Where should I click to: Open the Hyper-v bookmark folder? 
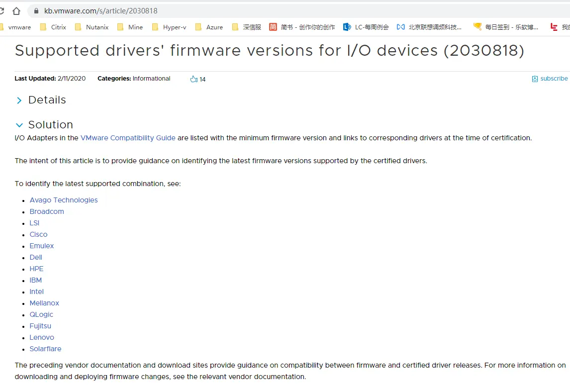coord(170,27)
